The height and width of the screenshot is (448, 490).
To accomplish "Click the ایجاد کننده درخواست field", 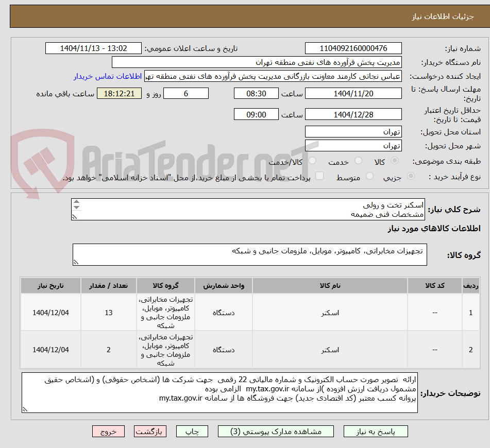I will (273, 76).
